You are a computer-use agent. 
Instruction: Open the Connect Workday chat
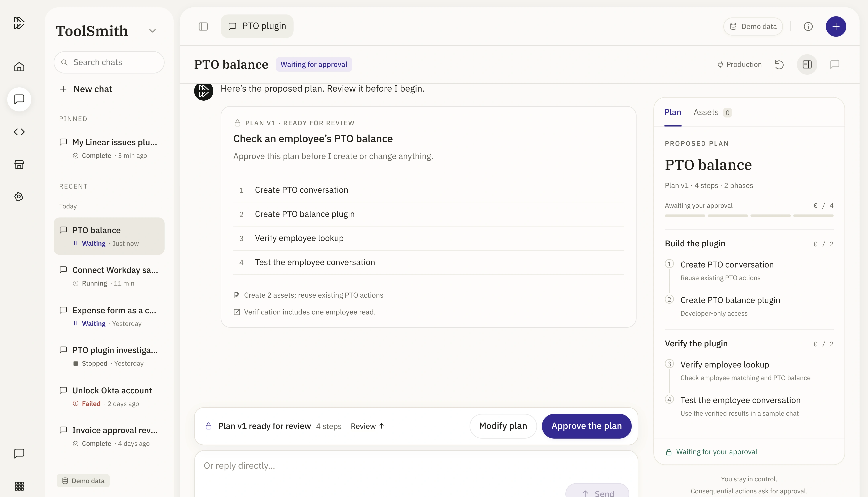[109, 276]
